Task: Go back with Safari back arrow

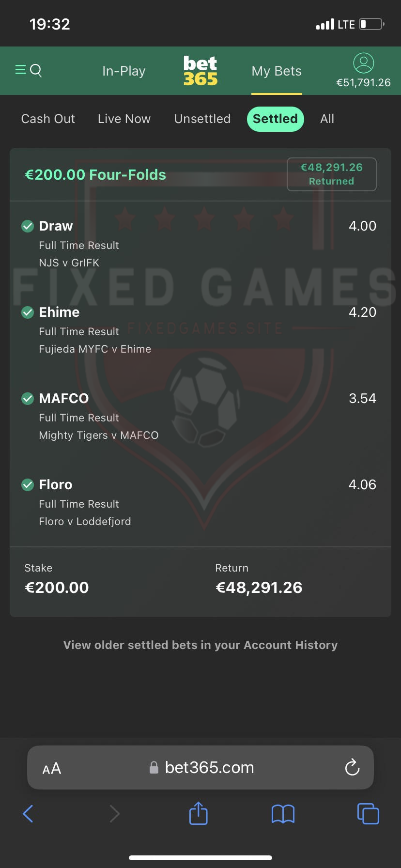Action: tap(28, 814)
